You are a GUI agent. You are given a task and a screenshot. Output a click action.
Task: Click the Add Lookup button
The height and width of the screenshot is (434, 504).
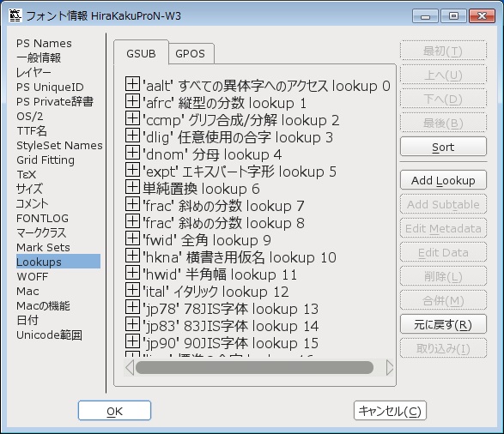pos(443,180)
